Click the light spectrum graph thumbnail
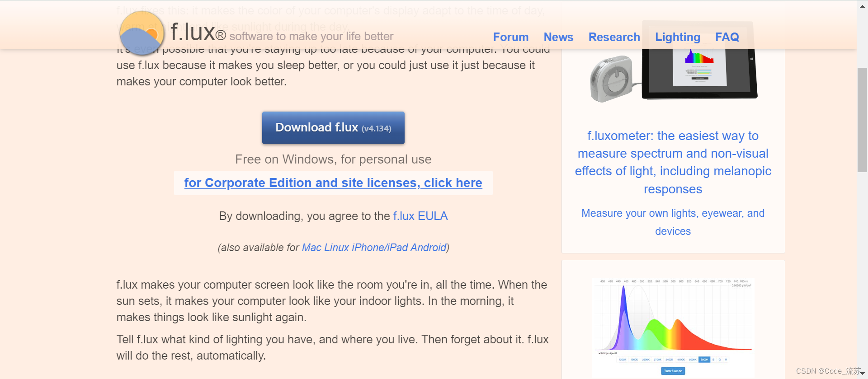This screenshot has width=868, height=379. coord(673,327)
